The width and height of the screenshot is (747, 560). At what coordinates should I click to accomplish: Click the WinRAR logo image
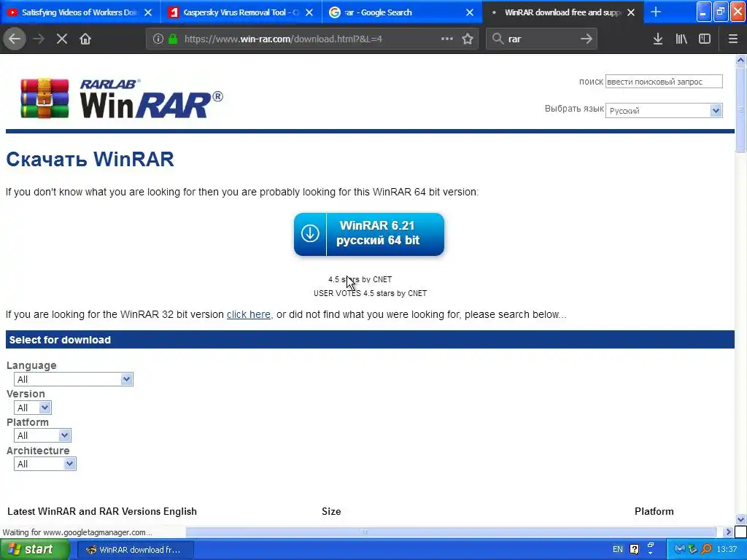pos(122,98)
